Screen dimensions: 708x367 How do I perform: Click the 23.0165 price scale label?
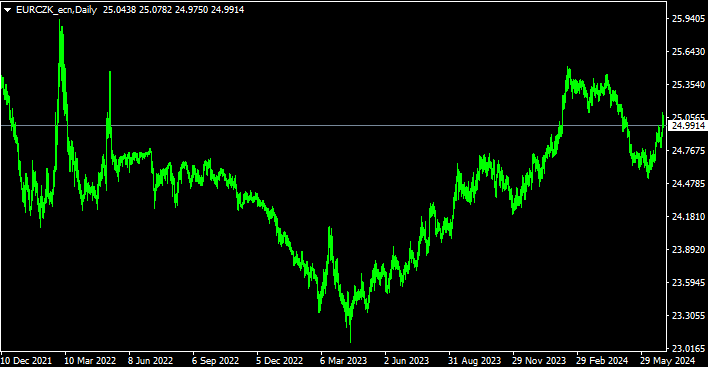688,348
